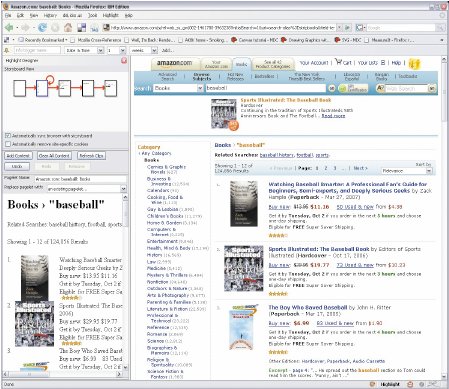Click the baseball search text field
Image resolution: width=449 pixels, height=389 pixels.
(x=265, y=88)
